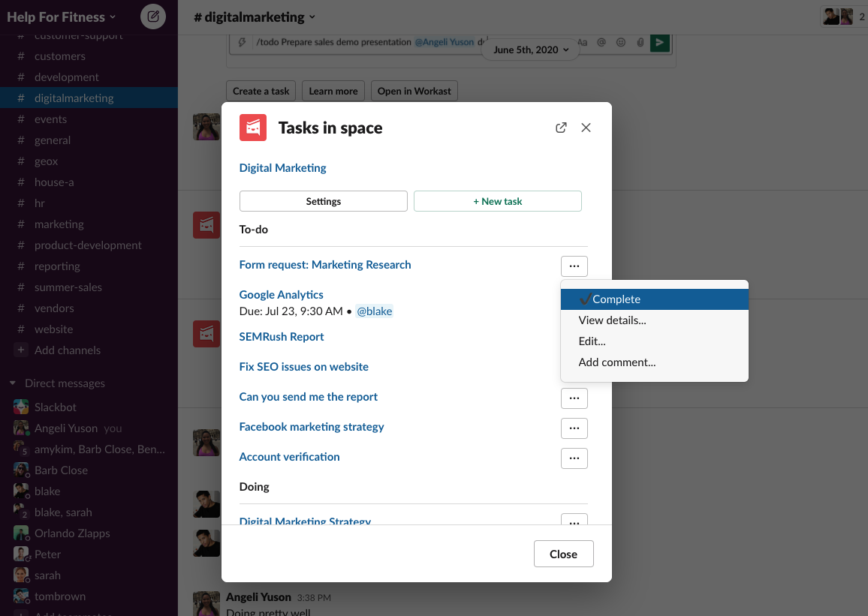Click Open in Workast button
Screen dimensions: 868x616
pos(414,91)
